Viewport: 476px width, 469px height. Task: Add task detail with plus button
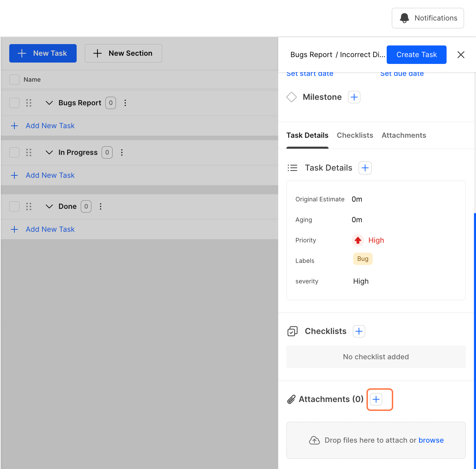[365, 168]
